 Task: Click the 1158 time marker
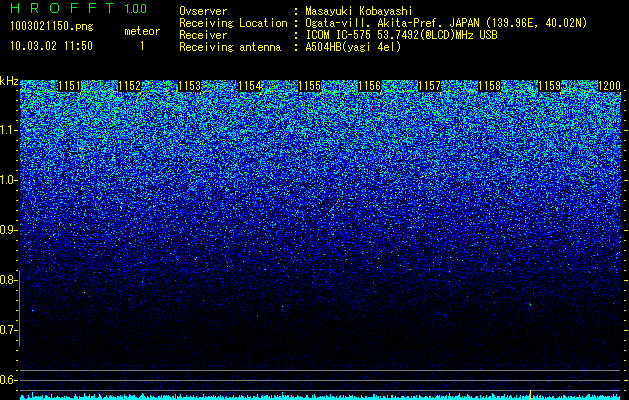click(490, 86)
